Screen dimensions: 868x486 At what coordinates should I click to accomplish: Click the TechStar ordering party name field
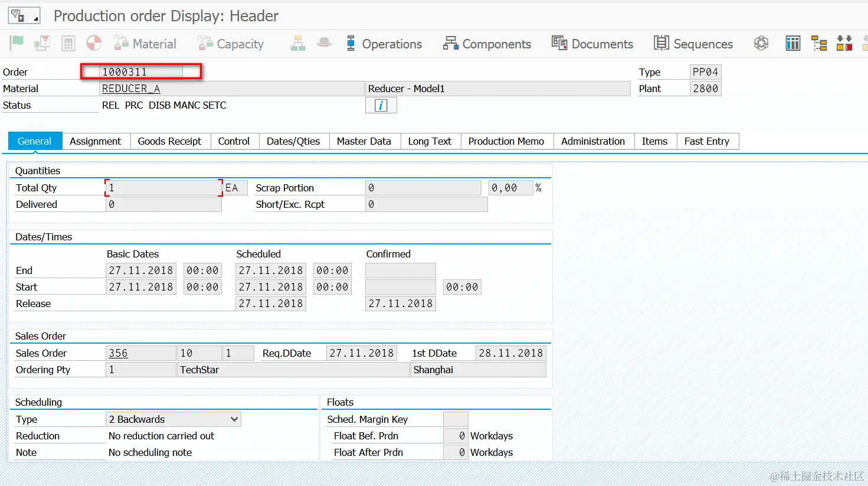pyautogui.click(x=293, y=370)
